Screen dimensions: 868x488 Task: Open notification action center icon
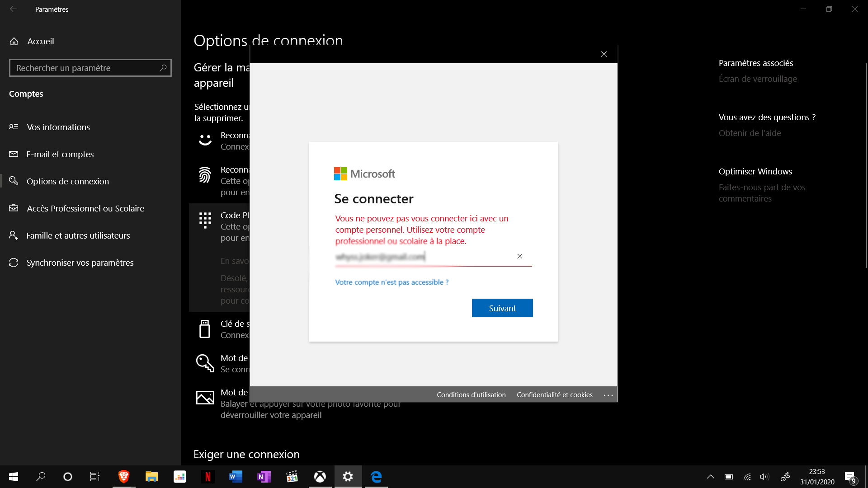[850, 477]
